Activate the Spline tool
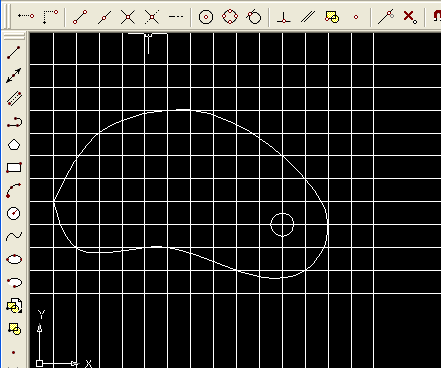 [14, 236]
